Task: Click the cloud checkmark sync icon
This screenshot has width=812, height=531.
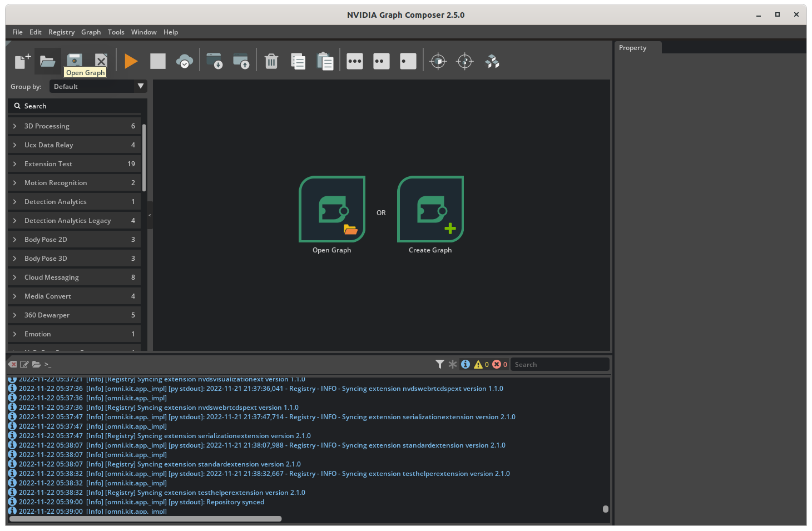Action: [185, 61]
